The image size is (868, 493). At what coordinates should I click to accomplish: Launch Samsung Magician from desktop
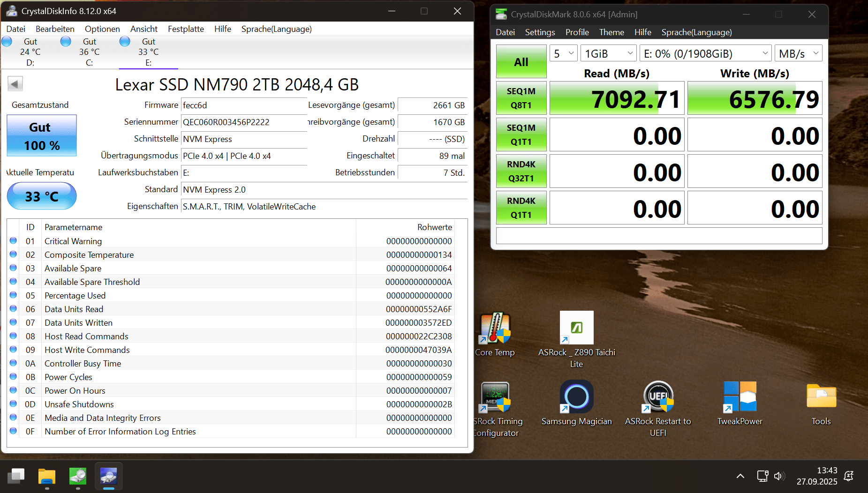(x=576, y=403)
